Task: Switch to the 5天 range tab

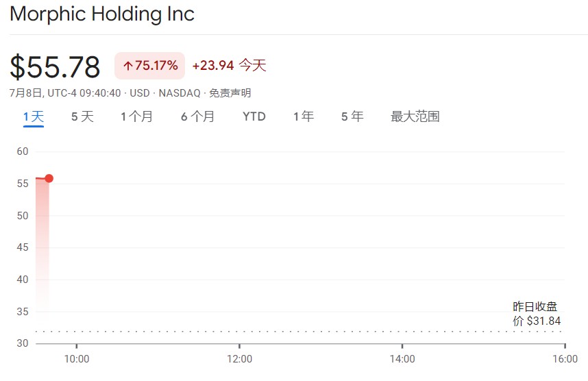Action: [x=82, y=116]
